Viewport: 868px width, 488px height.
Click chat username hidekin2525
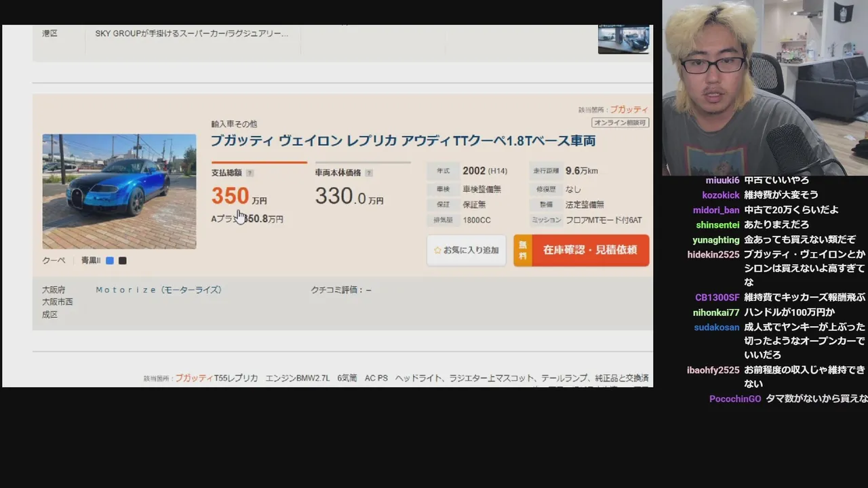pos(713,255)
